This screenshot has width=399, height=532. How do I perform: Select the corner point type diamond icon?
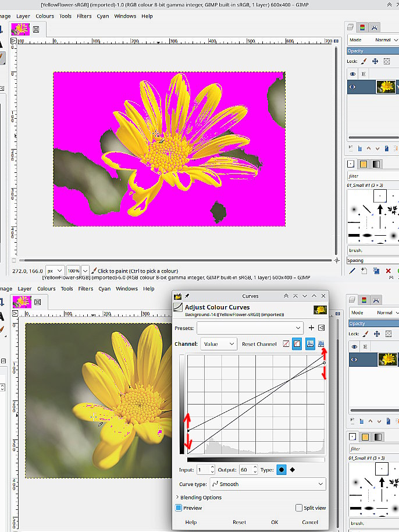[x=293, y=470]
